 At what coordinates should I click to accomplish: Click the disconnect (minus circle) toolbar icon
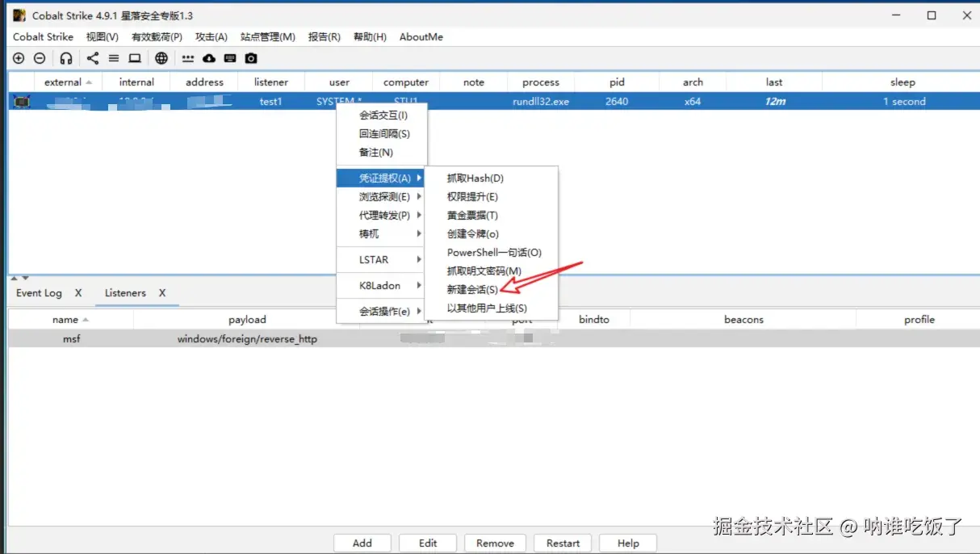40,58
